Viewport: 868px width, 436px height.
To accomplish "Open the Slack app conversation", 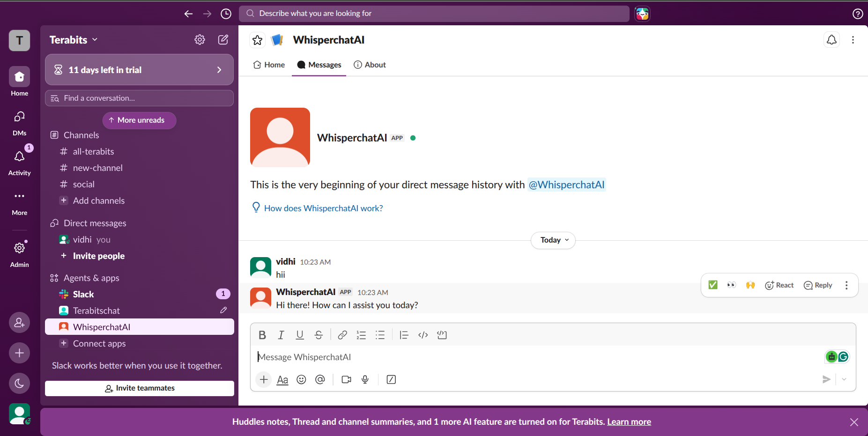I will coord(139,294).
